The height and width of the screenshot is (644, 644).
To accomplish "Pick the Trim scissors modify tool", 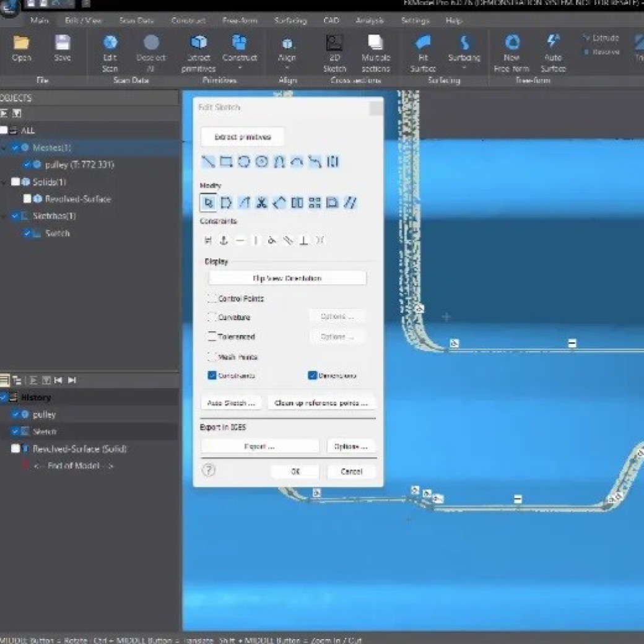I will point(262,202).
